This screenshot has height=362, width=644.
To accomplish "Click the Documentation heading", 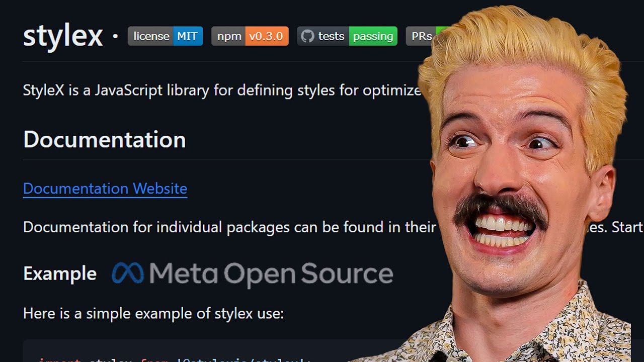I will (x=105, y=139).
